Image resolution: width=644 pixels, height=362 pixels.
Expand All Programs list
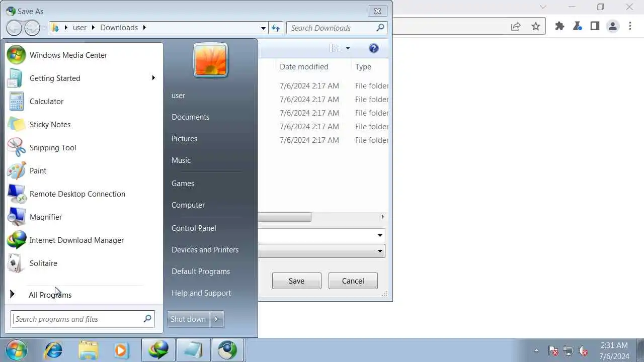[x=50, y=295]
